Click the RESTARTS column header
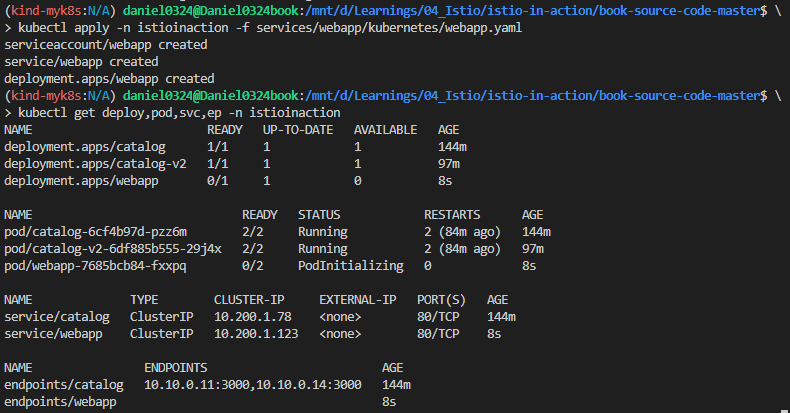 pyautogui.click(x=452, y=215)
